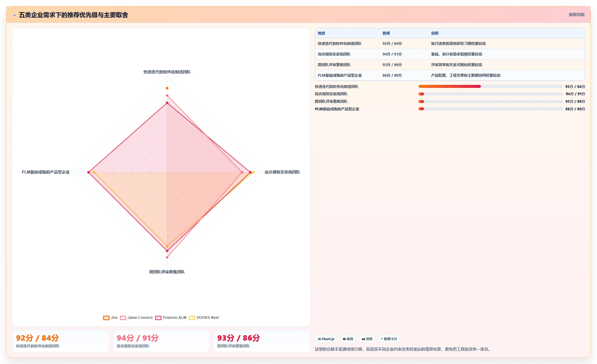Select table cell PLM基础成熟的产品型企业

click(x=340, y=75)
